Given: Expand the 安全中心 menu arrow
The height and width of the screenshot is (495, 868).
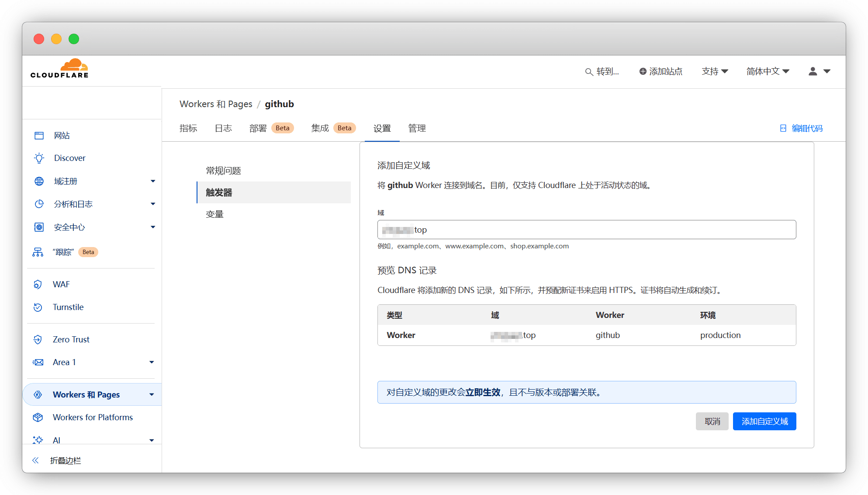Looking at the screenshot, I should (x=153, y=227).
